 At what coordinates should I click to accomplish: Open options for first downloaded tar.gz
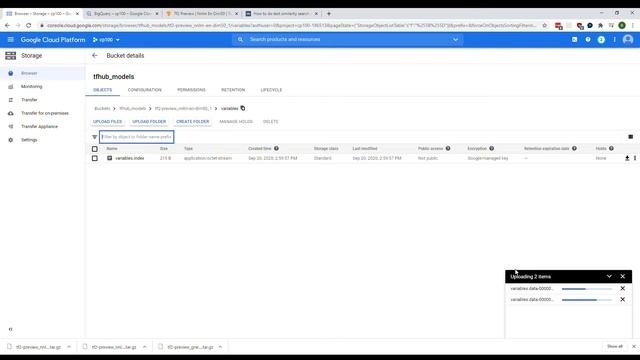point(69,347)
